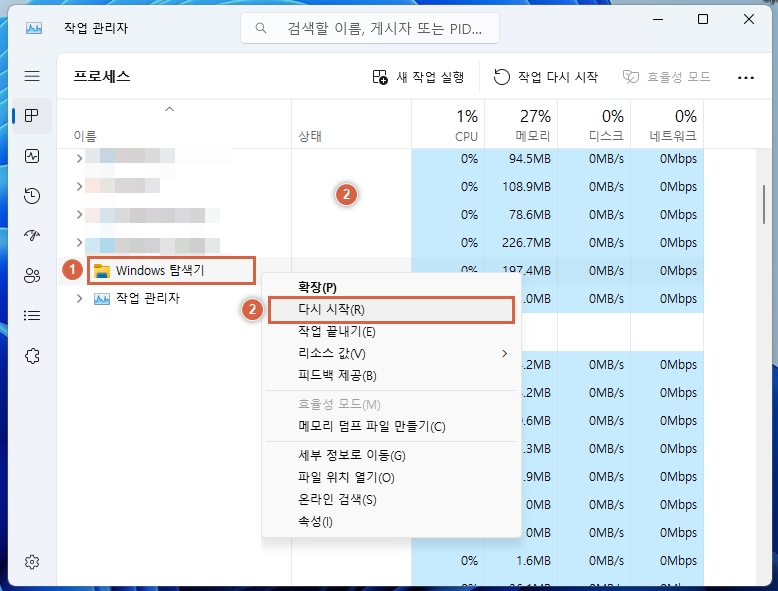Click the search magnifier icon
The image size is (778, 591).
260,28
